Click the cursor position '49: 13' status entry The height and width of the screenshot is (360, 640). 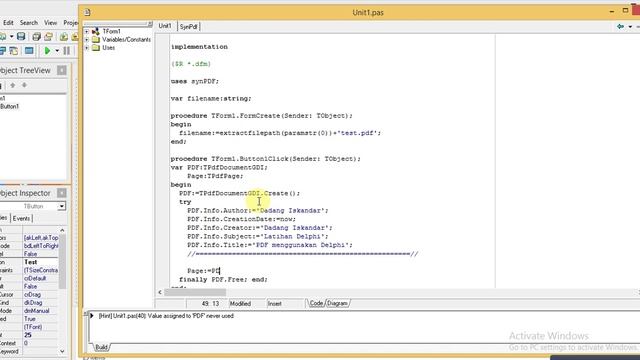click(x=210, y=304)
